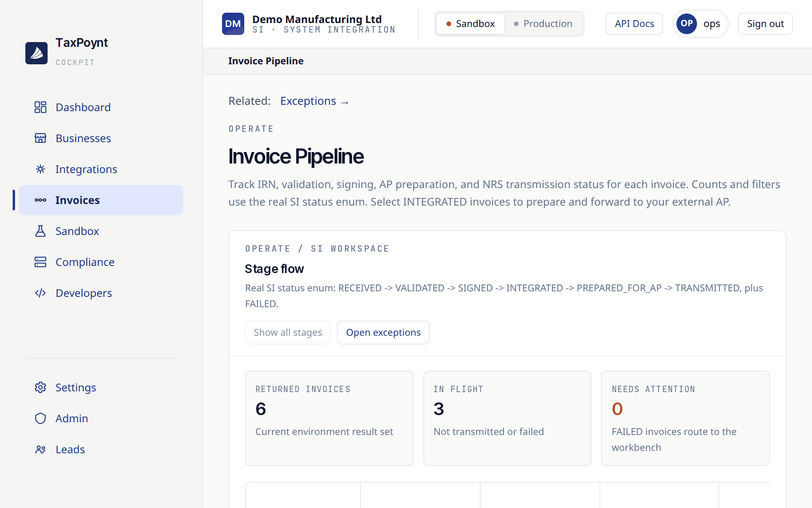Click the TaxPoynt sail logo icon
The image size is (812, 508).
pos(36,53)
